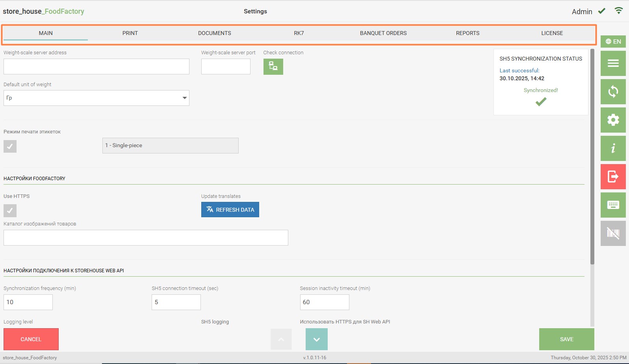Switch to the PRINT tab

tap(130, 33)
